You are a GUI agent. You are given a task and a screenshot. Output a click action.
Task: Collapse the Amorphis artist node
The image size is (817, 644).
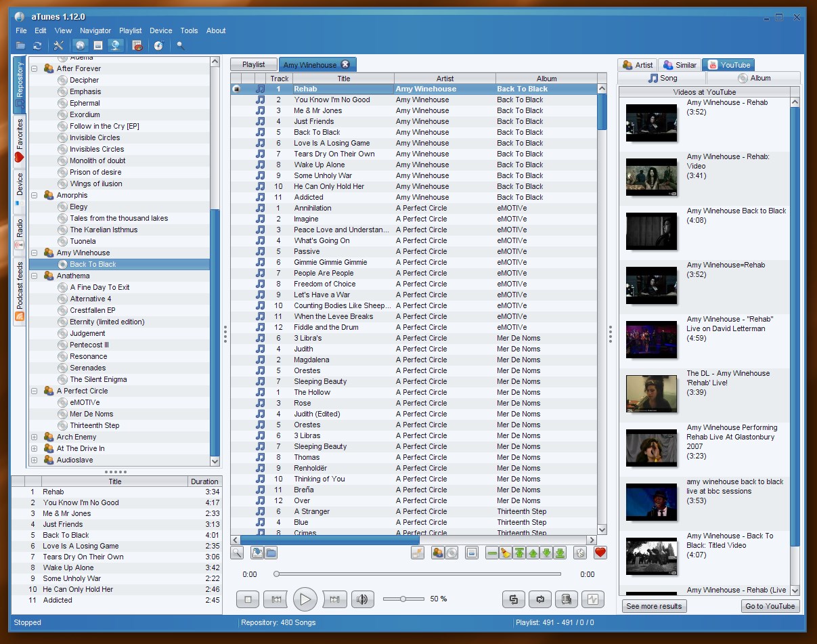pyautogui.click(x=35, y=195)
